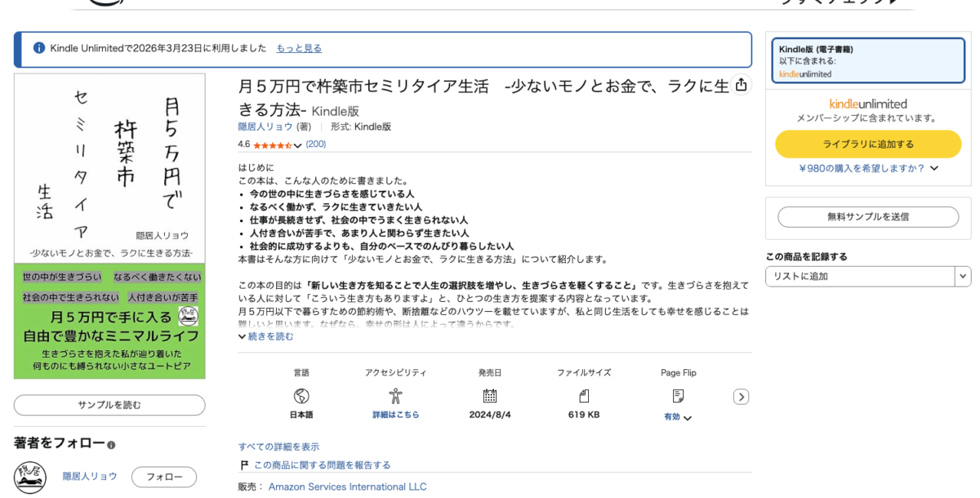Click the file size document icon

point(584,396)
